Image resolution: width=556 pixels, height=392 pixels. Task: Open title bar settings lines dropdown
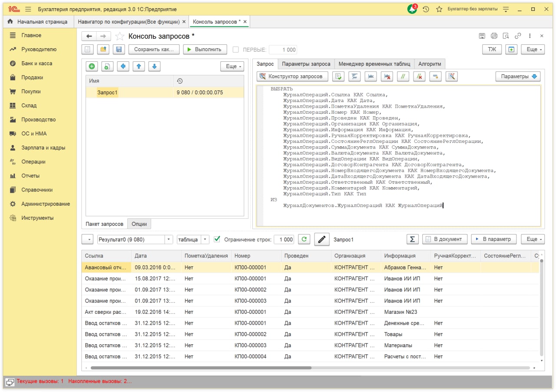pyautogui.click(x=506, y=9)
